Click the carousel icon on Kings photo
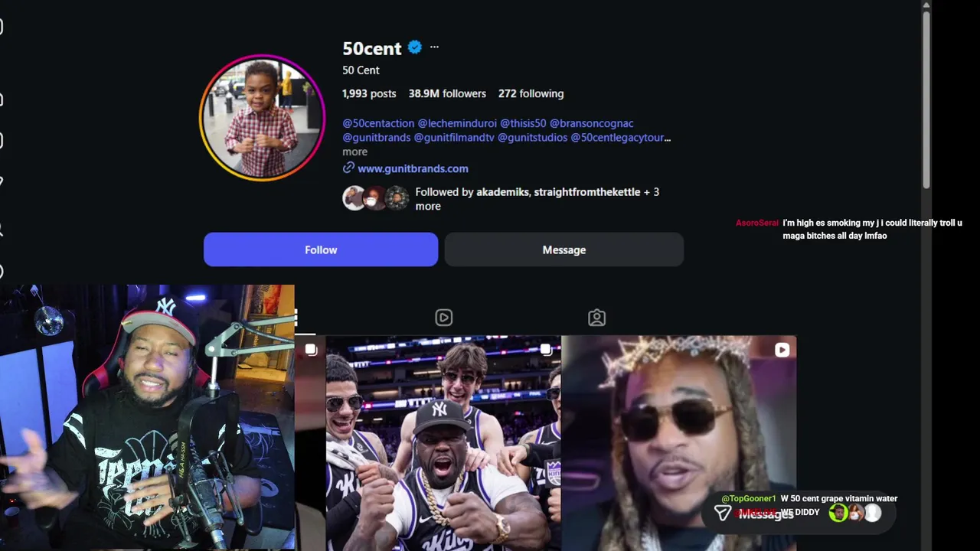The height and width of the screenshot is (551, 980). [545, 350]
